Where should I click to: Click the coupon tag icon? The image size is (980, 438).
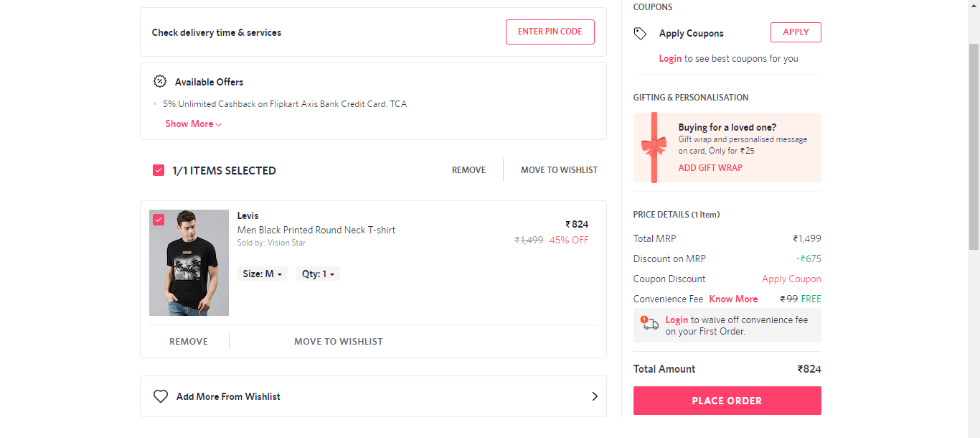tap(640, 34)
